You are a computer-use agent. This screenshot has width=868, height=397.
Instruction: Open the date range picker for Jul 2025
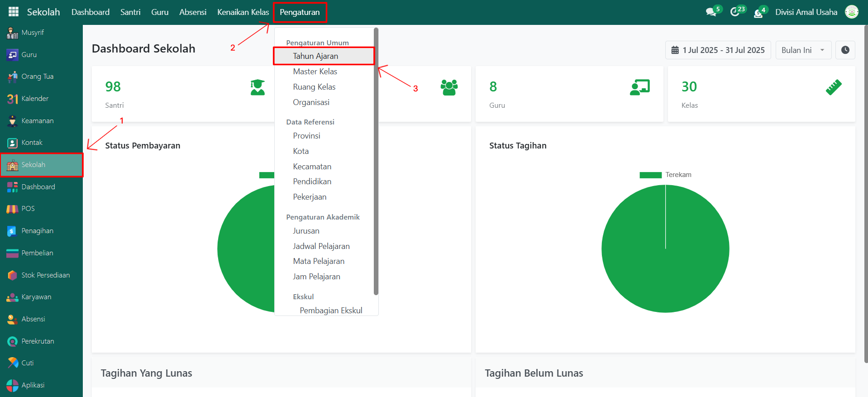click(718, 50)
